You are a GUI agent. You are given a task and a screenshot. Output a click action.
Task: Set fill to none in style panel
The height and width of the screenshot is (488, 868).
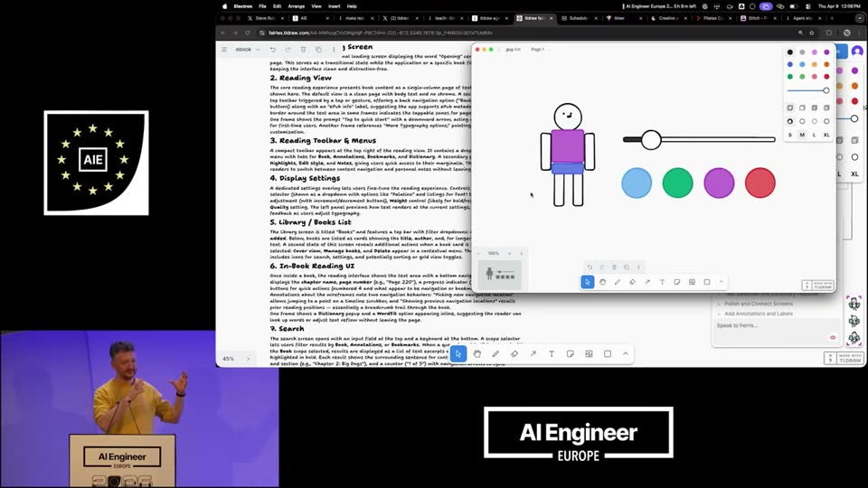pos(790,108)
